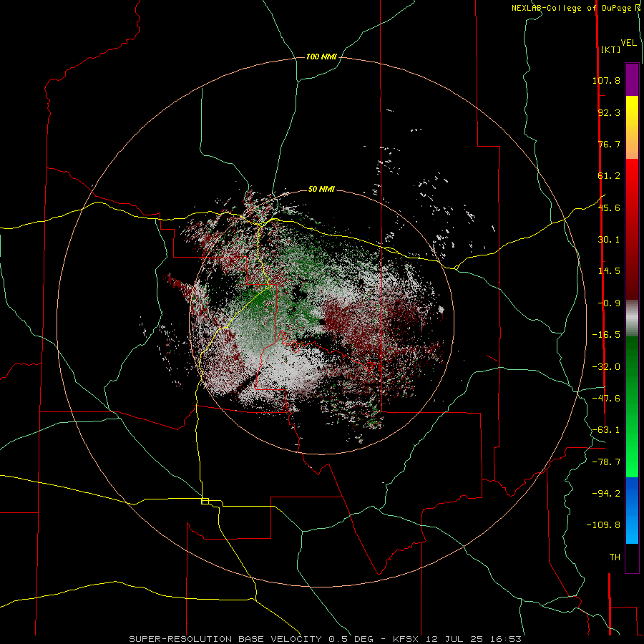Click the -63.1 velocity scale value

pos(606,430)
